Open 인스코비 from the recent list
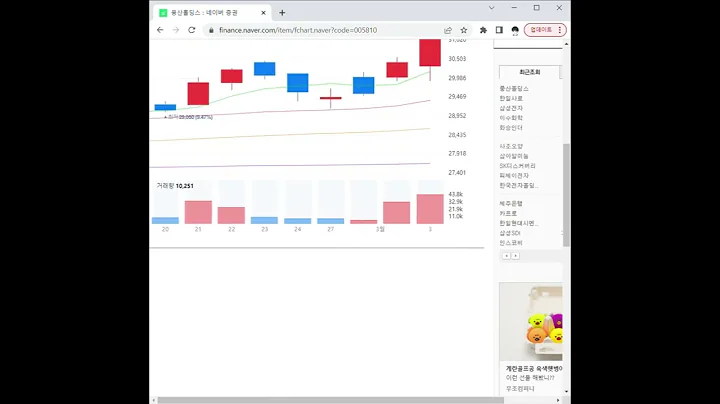 click(511, 243)
